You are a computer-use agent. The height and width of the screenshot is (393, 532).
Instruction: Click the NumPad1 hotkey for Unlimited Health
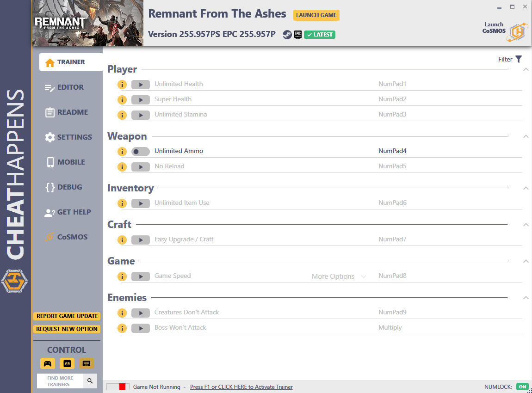pyautogui.click(x=392, y=84)
